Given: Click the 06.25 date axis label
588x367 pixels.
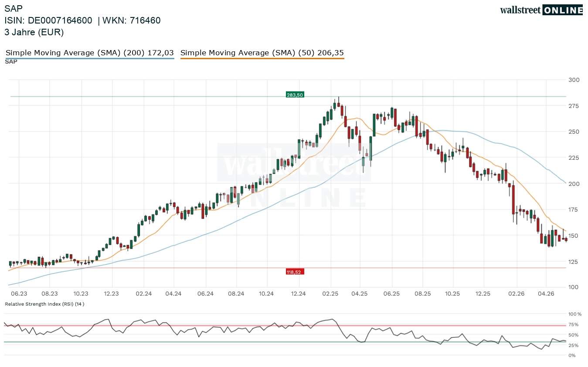Looking at the screenshot, I should click(x=391, y=294).
